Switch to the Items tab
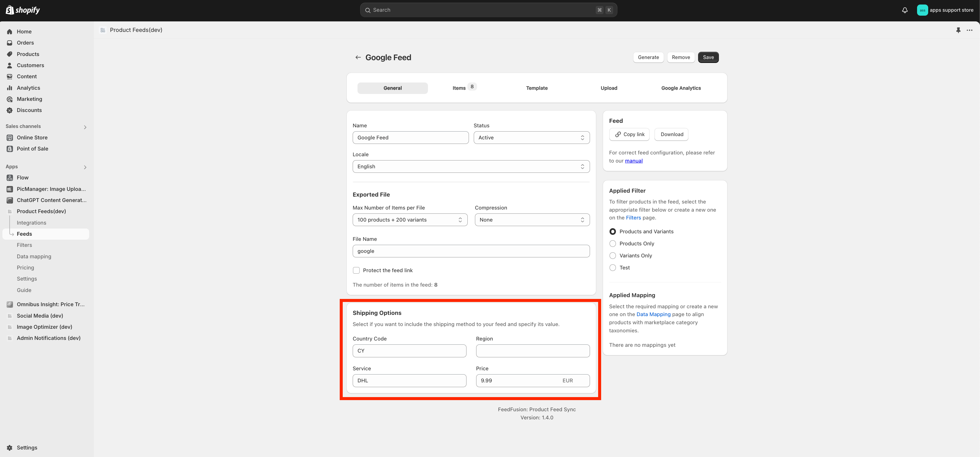 point(464,88)
